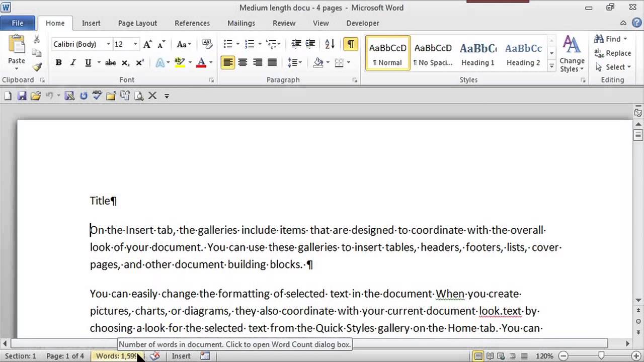Click the Paste clipboard icon
This screenshot has width=644, height=362.
point(17,44)
